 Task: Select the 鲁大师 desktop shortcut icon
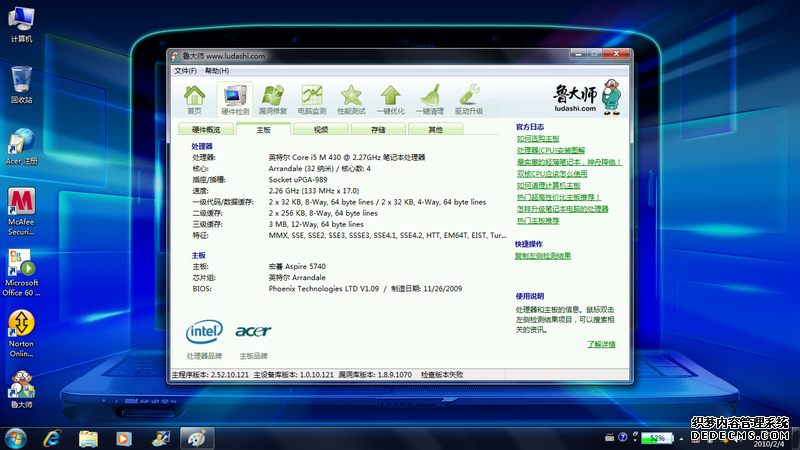(21, 390)
